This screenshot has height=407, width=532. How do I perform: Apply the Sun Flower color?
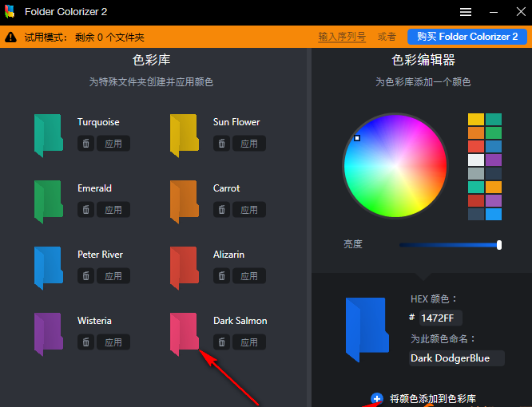click(249, 144)
